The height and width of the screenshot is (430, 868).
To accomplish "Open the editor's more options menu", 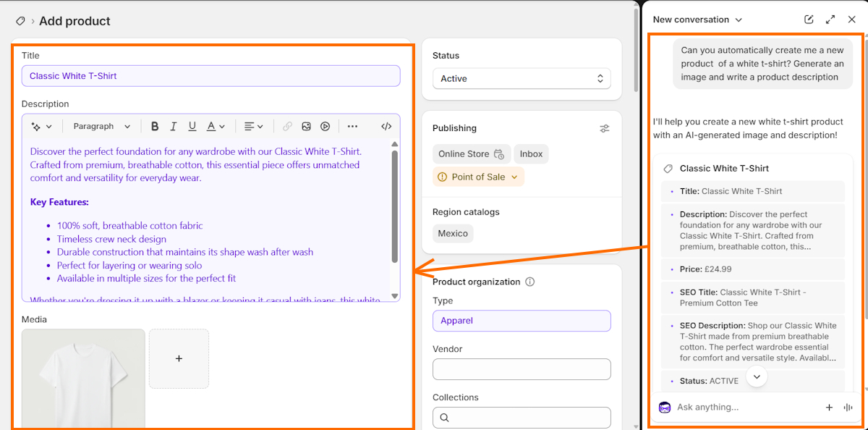I will (352, 126).
